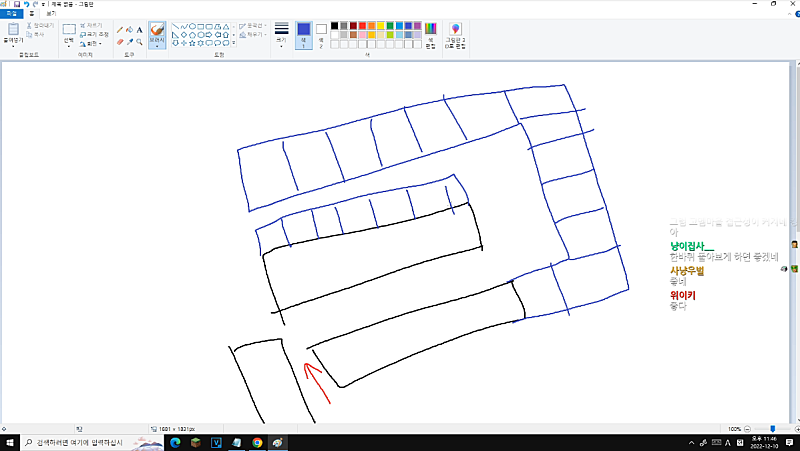Click the Copy icon in Clipboard group
This screenshot has height=451, width=800.
pyautogui.click(x=29, y=34)
